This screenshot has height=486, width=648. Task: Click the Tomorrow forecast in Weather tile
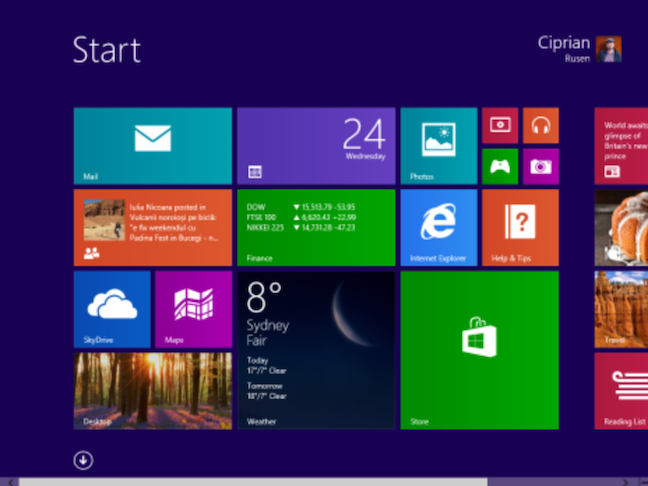[x=267, y=391]
